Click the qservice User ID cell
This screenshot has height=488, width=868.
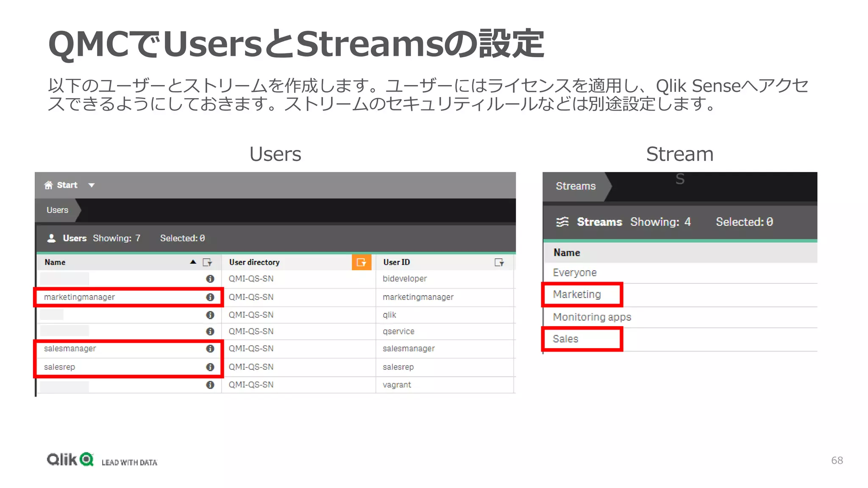pyautogui.click(x=398, y=331)
